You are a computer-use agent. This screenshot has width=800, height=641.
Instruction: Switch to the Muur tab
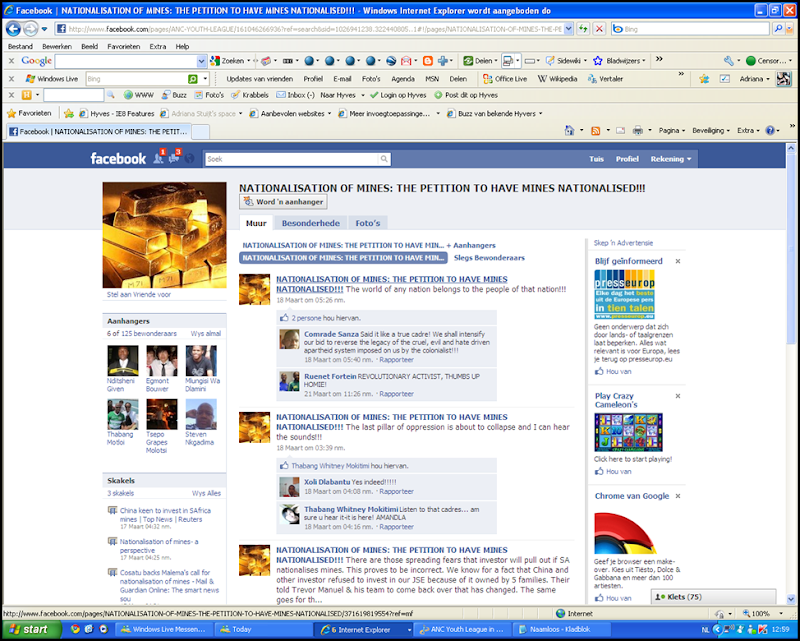point(256,223)
